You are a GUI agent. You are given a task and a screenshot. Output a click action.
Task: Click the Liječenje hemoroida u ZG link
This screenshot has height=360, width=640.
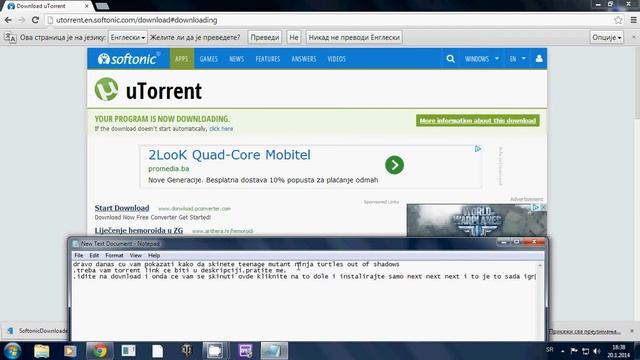tap(139, 230)
